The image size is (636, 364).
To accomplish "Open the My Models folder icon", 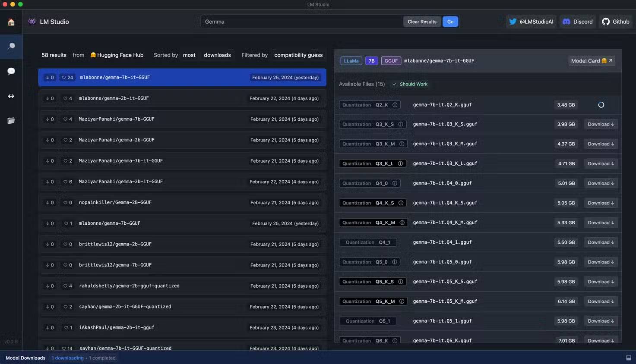I will pyautogui.click(x=11, y=121).
